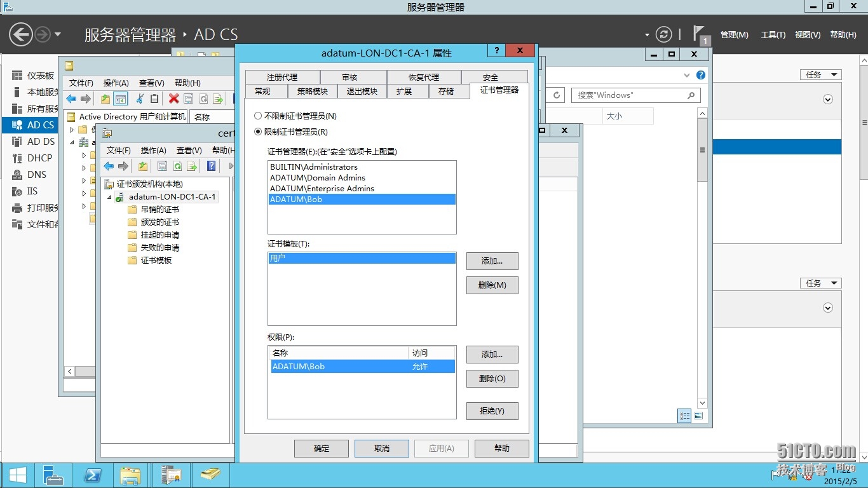Expand Explorer address bar dropdown chevron

687,75
